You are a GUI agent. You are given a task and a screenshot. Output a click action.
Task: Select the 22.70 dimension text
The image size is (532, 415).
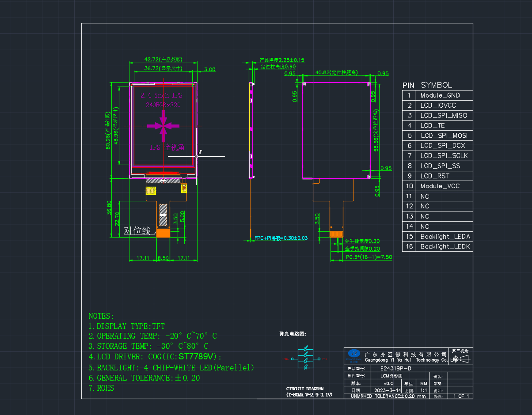117,219
